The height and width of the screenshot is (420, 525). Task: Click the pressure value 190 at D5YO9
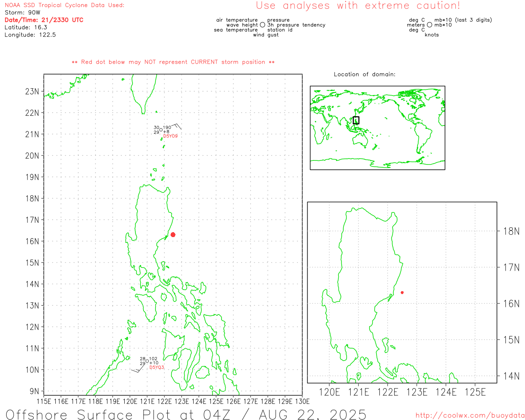click(x=167, y=128)
